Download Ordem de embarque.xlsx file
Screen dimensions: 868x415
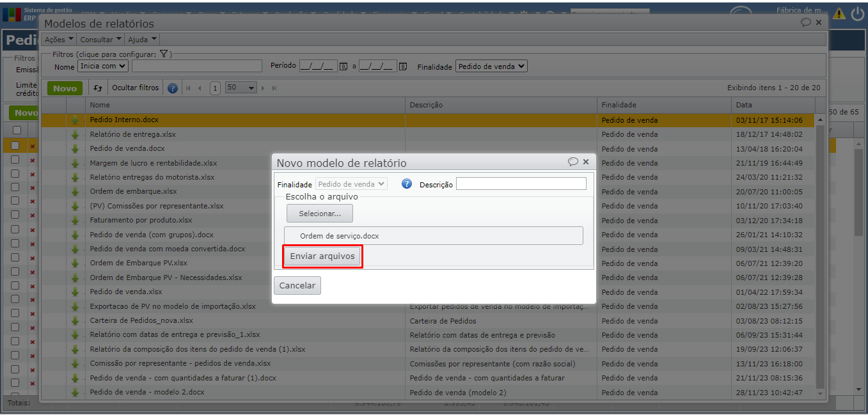75,191
